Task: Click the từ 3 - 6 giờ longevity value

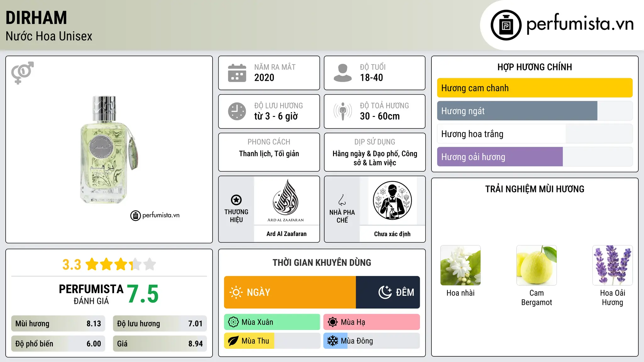Action: click(276, 116)
